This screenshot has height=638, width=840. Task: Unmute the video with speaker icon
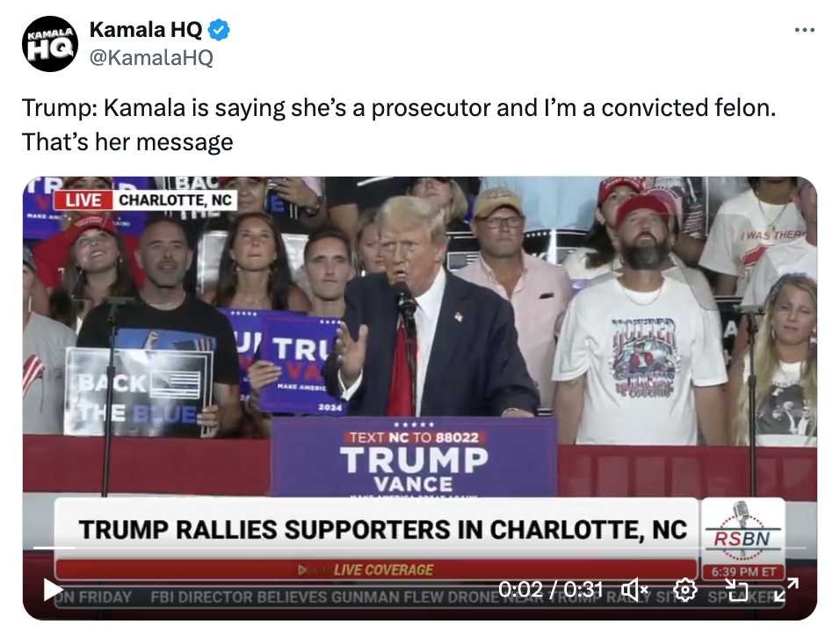coord(634,591)
